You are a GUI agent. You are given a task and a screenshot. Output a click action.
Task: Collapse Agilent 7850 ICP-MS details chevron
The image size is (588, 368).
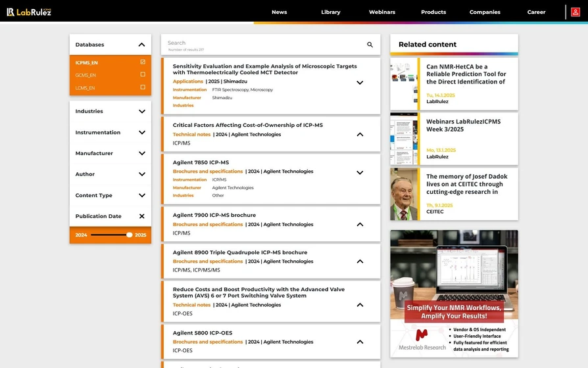pos(360,173)
